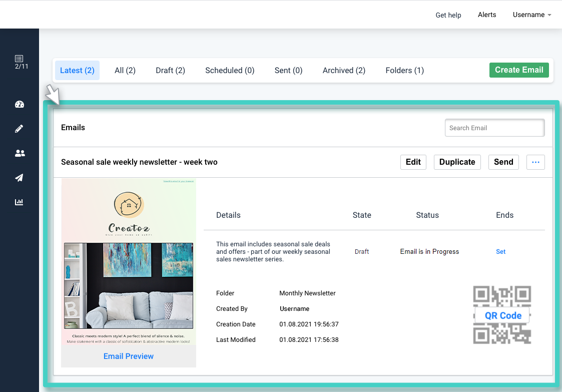Duplicate the seasonal sale newsletter

tap(457, 162)
